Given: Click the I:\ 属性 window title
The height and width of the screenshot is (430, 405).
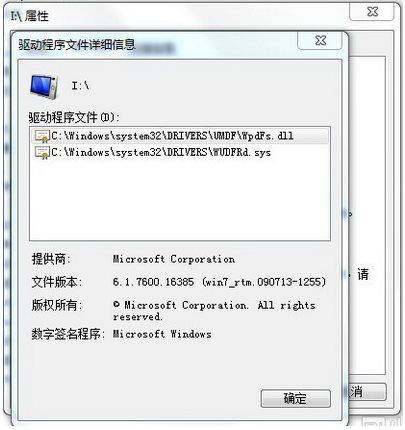Looking at the screenshot, I should tap(30, 16).
